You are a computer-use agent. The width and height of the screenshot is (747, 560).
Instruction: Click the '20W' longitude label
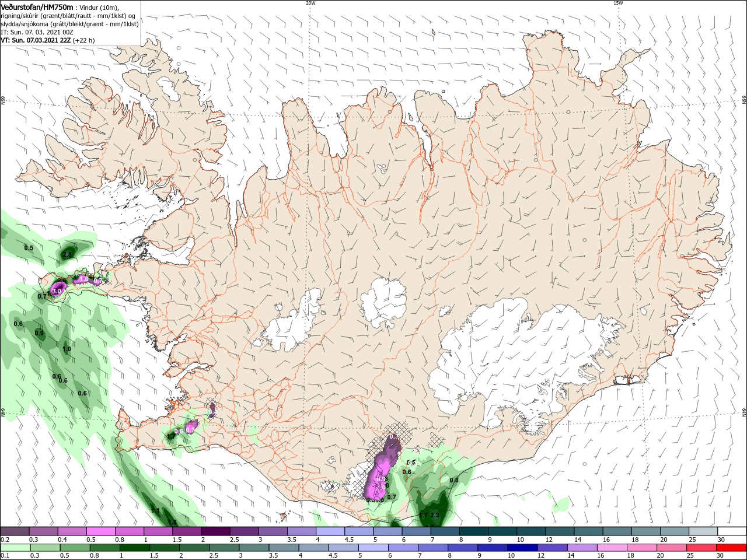pos(310,3)
